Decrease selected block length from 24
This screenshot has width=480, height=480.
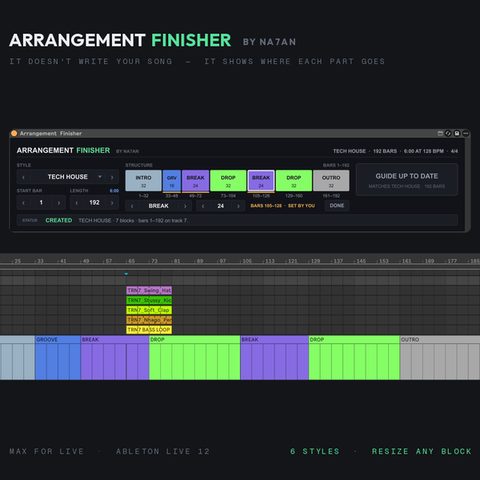[203, 206]
